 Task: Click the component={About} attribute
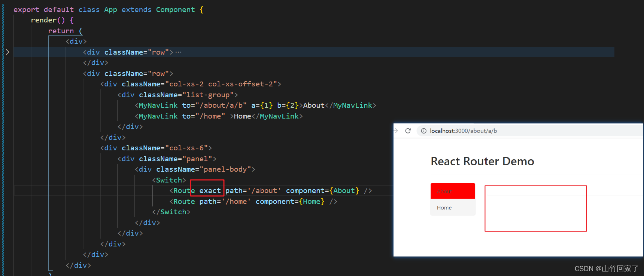(323, 191)
